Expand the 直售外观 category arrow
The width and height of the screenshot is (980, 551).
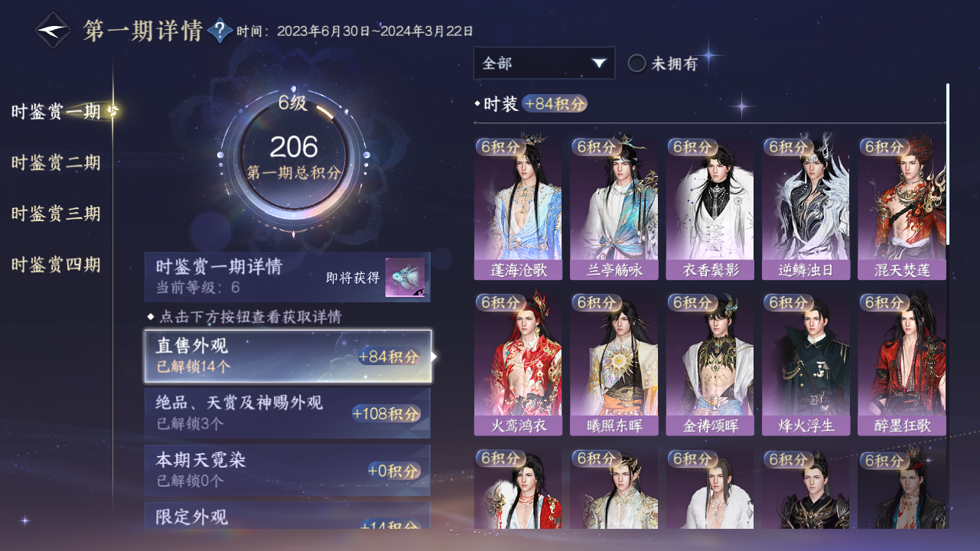point(435,357)
